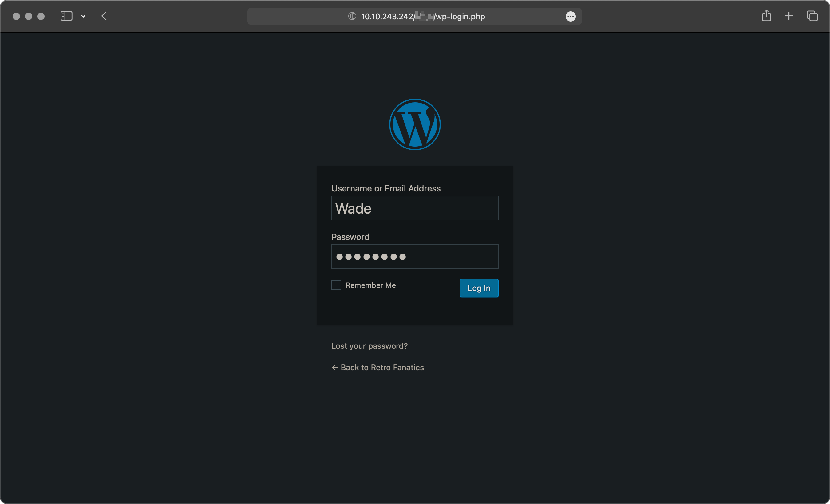Click the Username or Email Address label
The image size is (830, 504).
click(386, 188)
